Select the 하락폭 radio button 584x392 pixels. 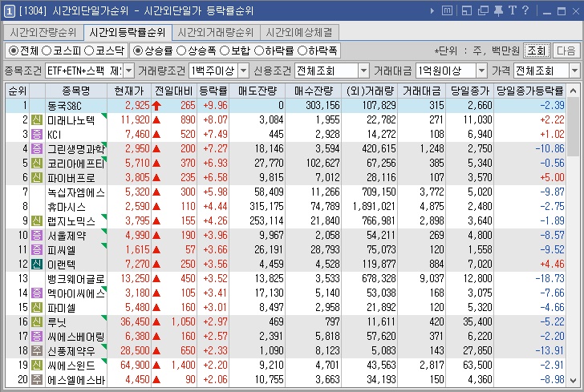coord(302,51)
